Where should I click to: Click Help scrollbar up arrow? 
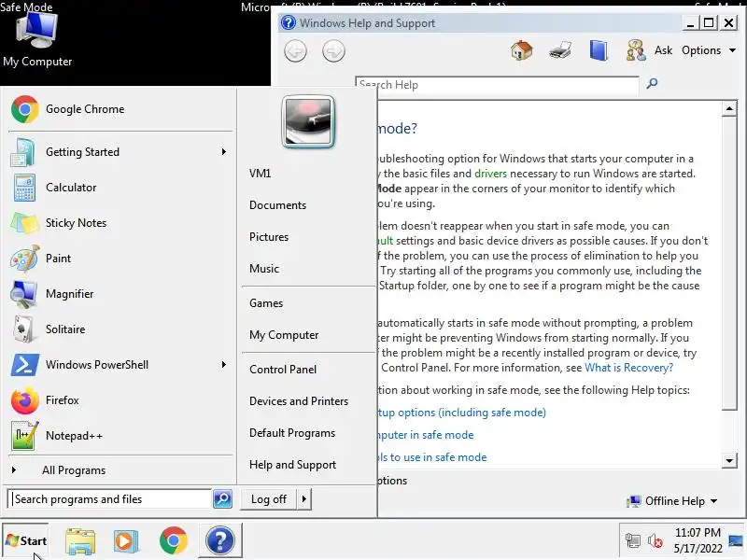pyautogui.click(x=729, y=109)
